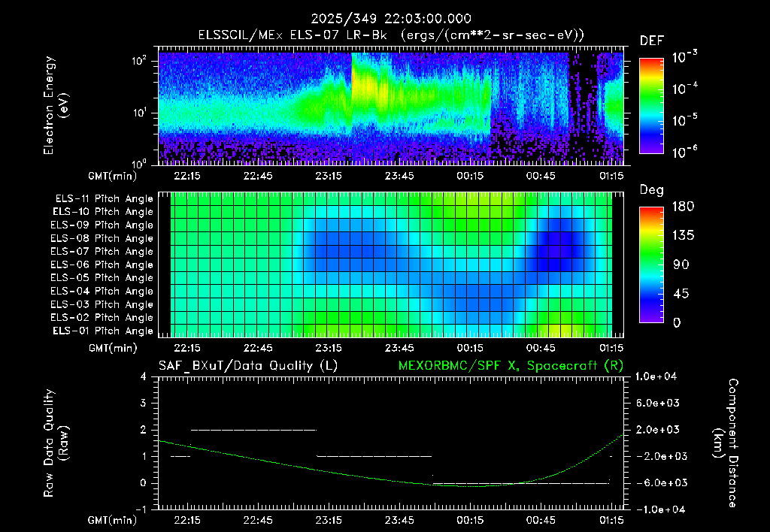Click the 'Deg' color bar label

[x=652, y=190]
